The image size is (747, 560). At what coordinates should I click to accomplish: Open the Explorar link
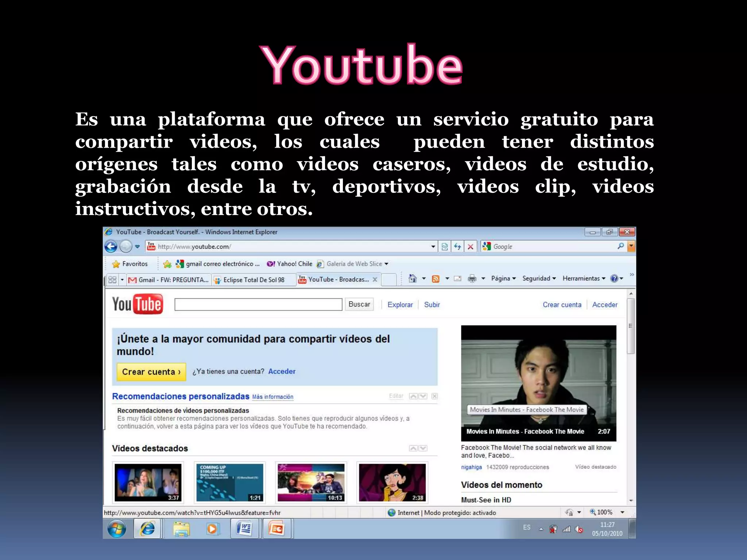click(x=400, y=305)
